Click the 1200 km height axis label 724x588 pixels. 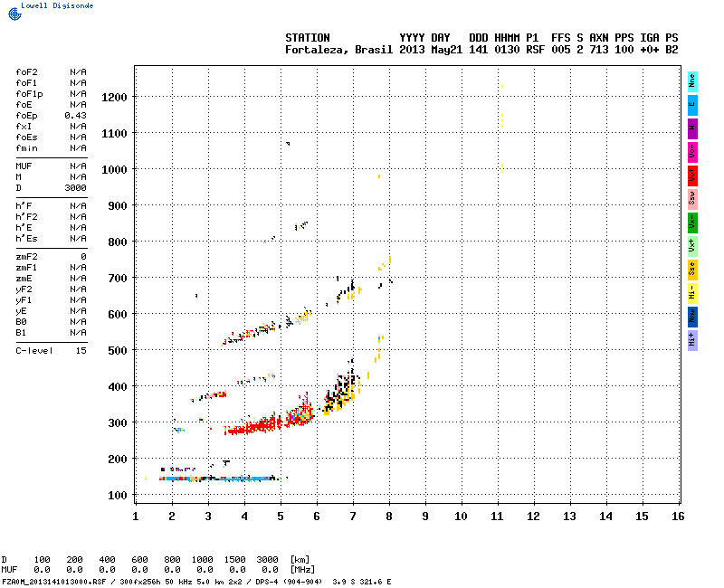(x=114, y=98)
